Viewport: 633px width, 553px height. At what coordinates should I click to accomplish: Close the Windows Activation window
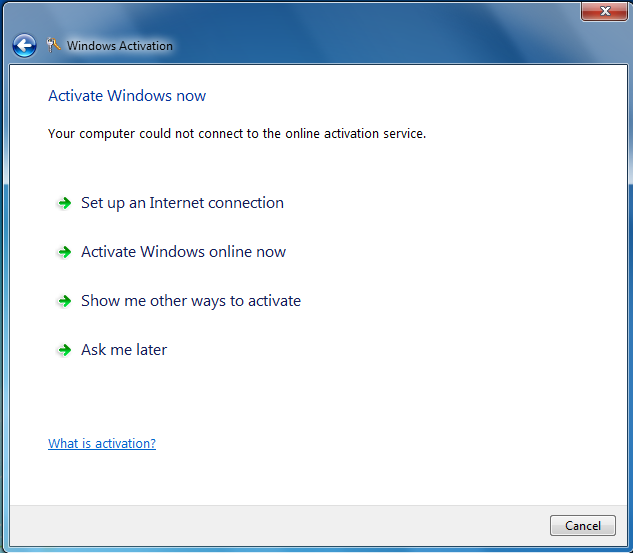tap(604, 11)
